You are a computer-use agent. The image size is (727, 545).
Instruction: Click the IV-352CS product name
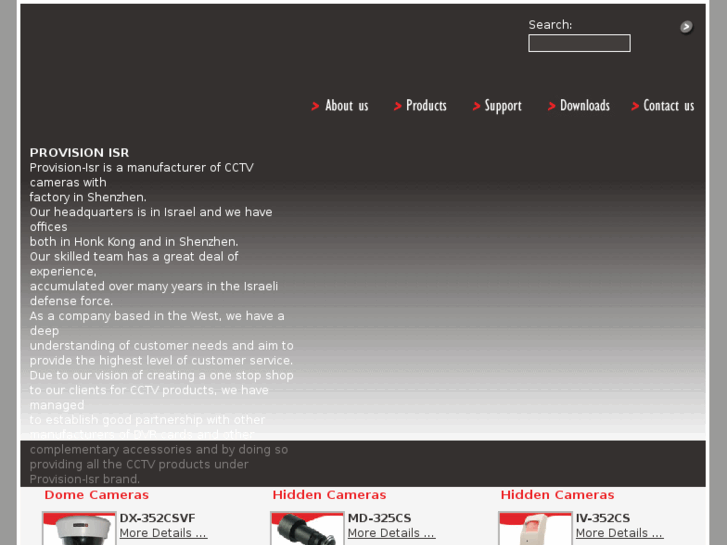click(x=603, y=518)
